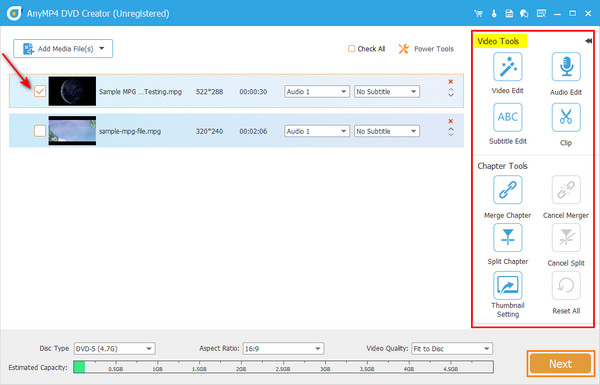Screen dimensions: 600x385
Task: Open the Clip scissors tool
Action: 566,117
